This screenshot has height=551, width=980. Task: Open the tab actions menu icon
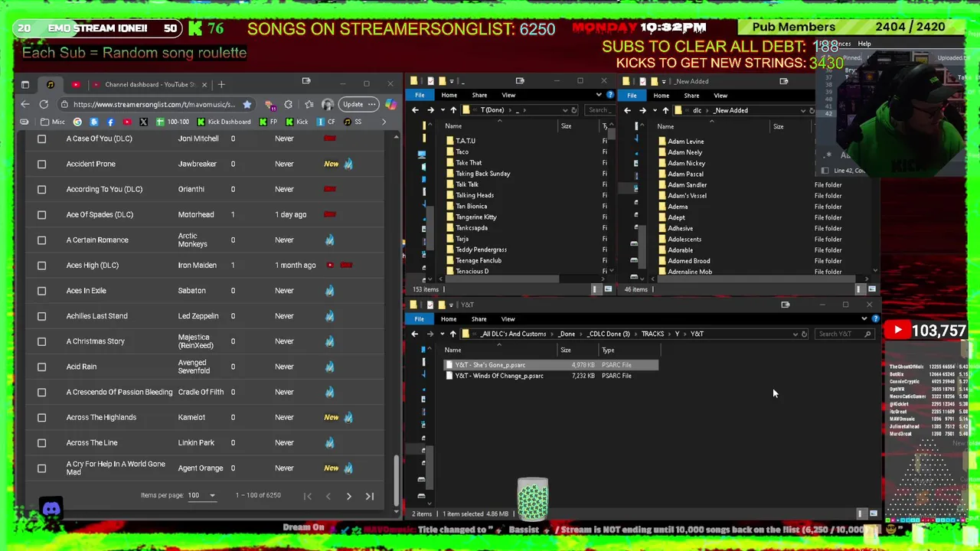click(25, 84)
